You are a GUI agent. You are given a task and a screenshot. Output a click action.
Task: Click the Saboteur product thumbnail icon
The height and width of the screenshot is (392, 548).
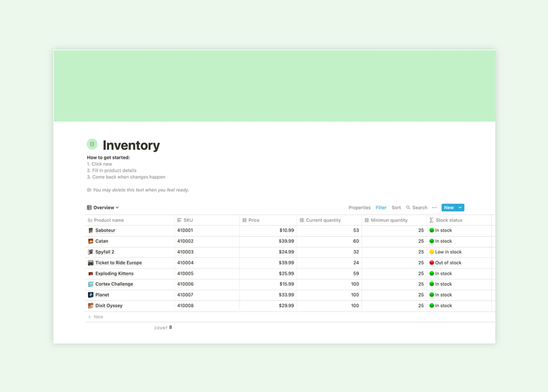point(90,230)
